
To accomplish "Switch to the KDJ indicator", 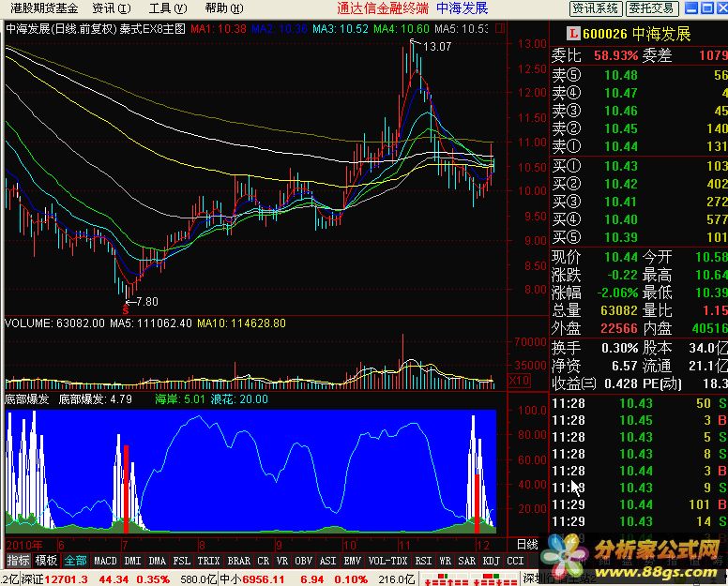I will (491, 561).
